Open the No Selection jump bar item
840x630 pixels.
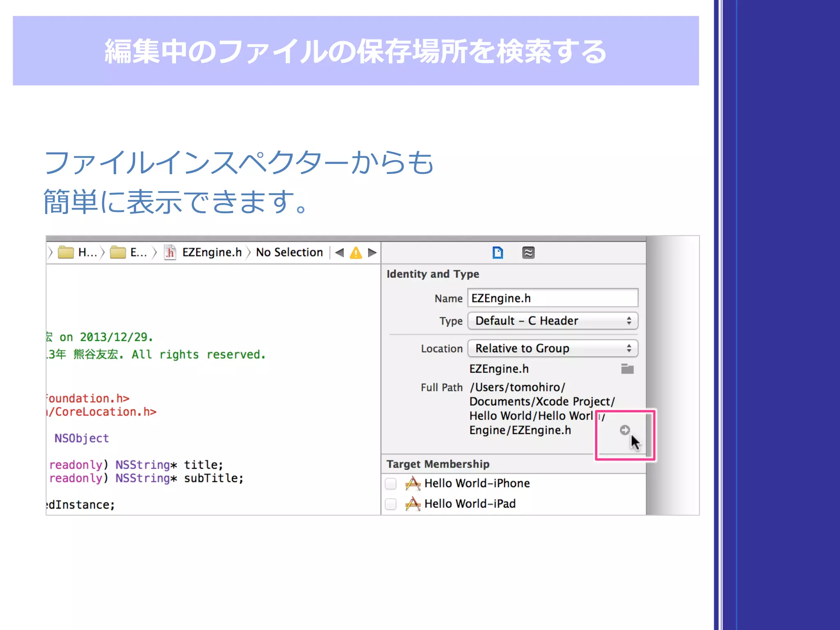(x=289, y=252)
